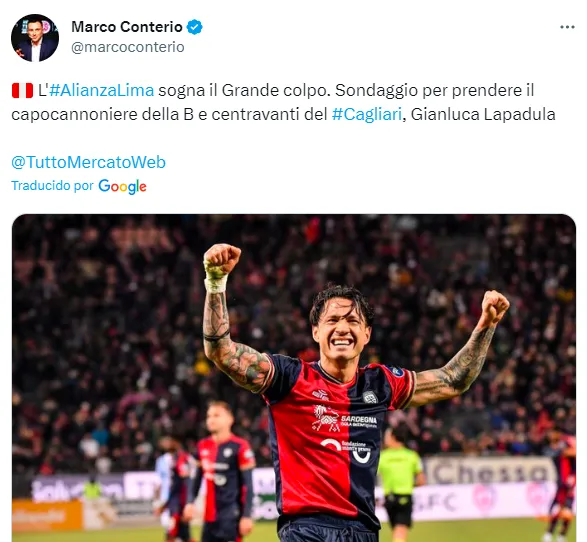Screen dimensions: 587x542
Task: Visit the @TuttoMercatoWeb mention
Action: (88, 162)
